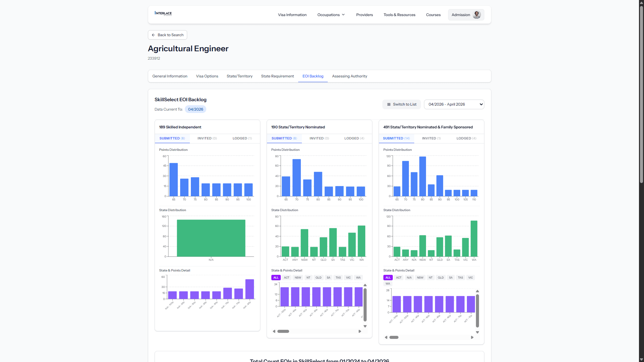
Task: Open the user avatar profile picture
Action: tap(477, 15)
